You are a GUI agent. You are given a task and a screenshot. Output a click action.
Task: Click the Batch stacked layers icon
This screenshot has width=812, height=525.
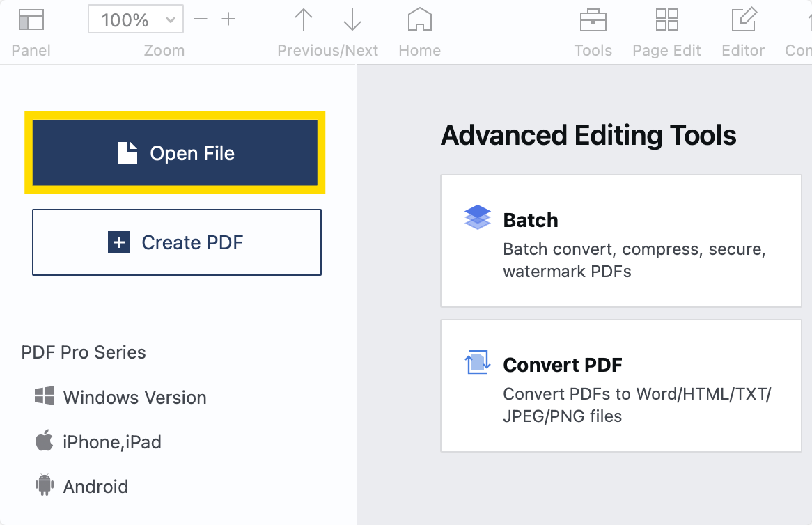tap(477, 217)
